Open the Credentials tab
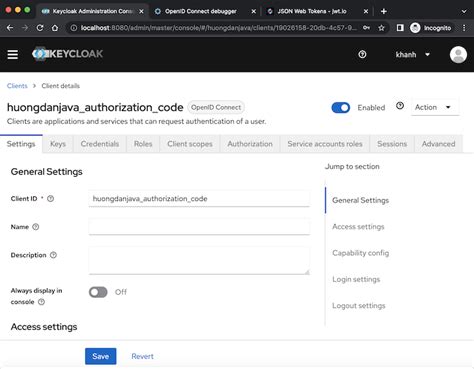 pyautogui.click(x=100, y=144)
